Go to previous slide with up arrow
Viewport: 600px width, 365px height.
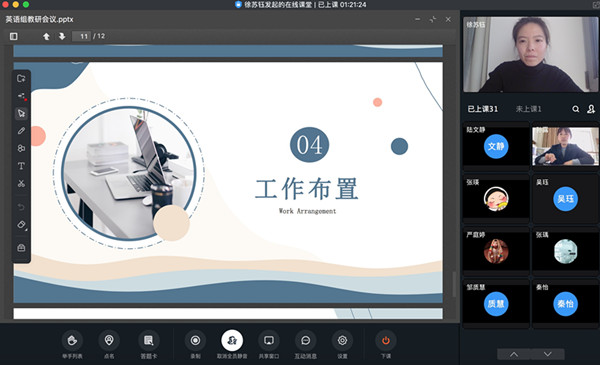[46, 36]
